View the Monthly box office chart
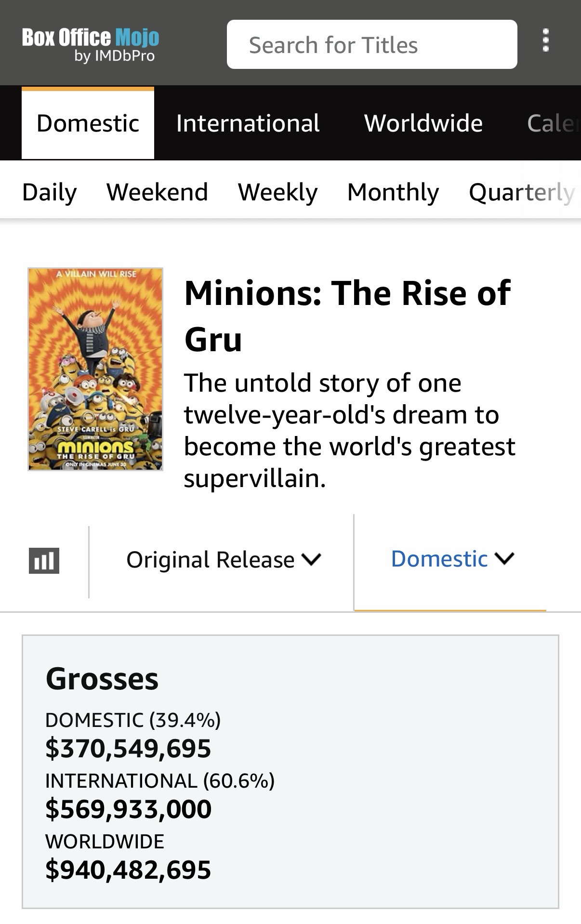The width and height of the screenshot is (581, 924). pos(393,192)
